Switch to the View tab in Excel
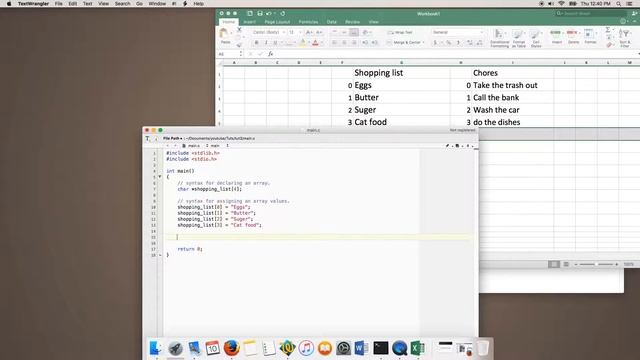640x360 pixels. pyautogui.click(x=373, y=22)
